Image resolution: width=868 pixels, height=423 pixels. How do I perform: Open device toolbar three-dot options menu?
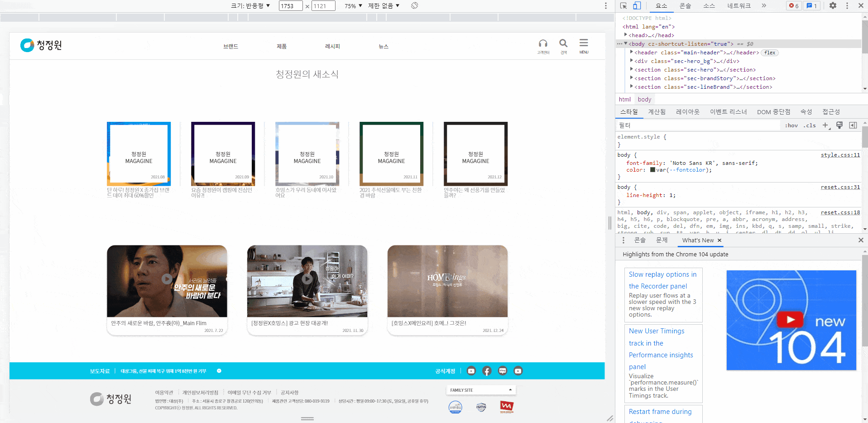(x=606, y=5)
